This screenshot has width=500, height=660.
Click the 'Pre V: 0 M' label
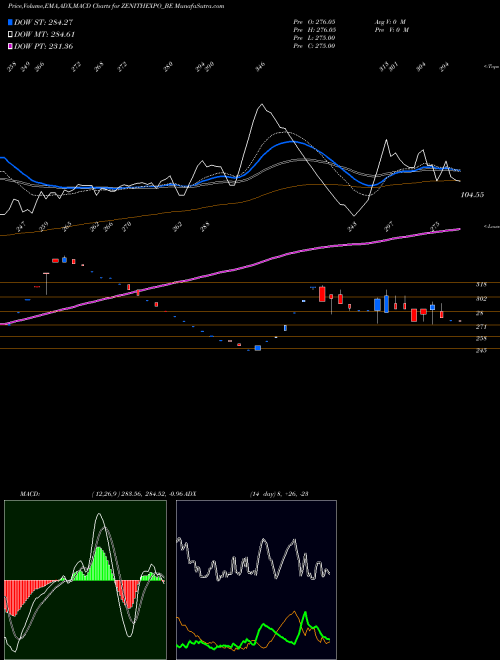tap(392, 30)
